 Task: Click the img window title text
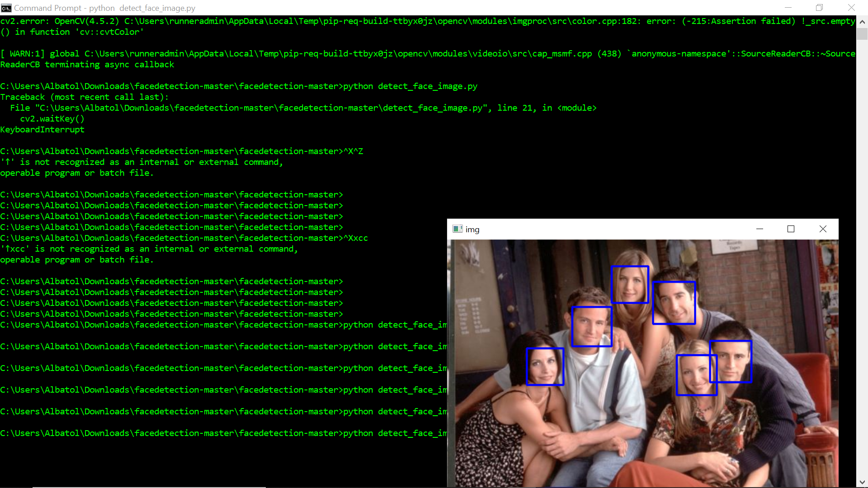(x=473, y=230)
